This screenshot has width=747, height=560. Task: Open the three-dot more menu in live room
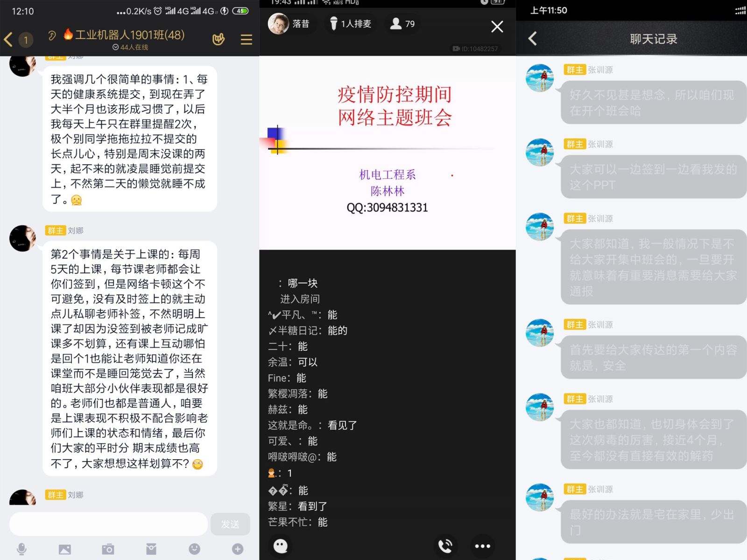[482, 546]
